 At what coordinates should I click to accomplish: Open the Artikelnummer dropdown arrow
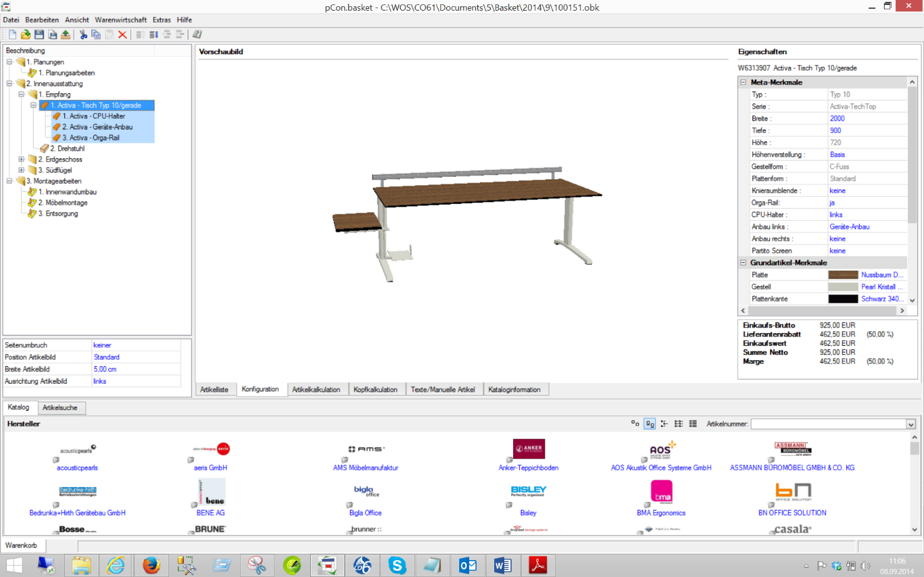click(910, 424)
